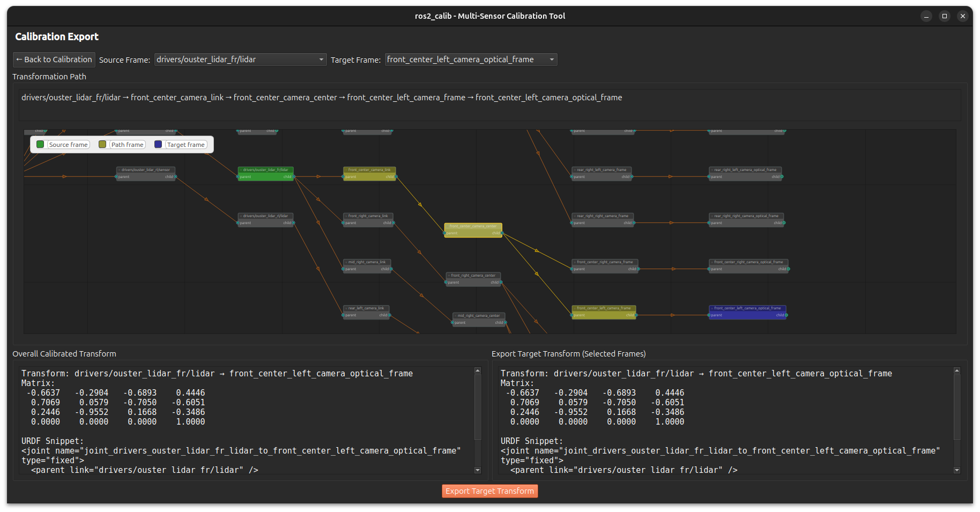This screenshot has width=980, height=512.
Task: Click the Target frame legend label
Action: (185, 145)
